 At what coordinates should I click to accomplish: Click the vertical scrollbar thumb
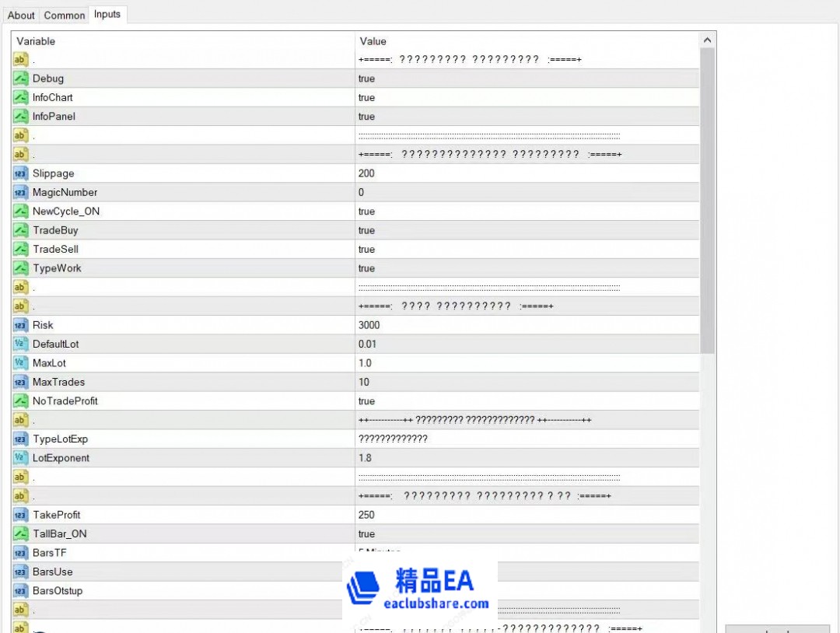(707, 201)
